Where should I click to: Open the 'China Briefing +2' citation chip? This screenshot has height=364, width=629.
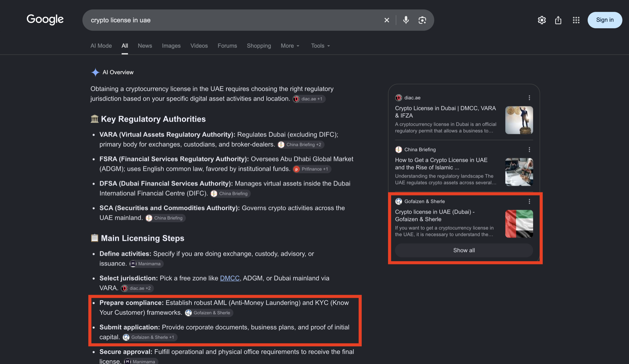click(301, 145)
